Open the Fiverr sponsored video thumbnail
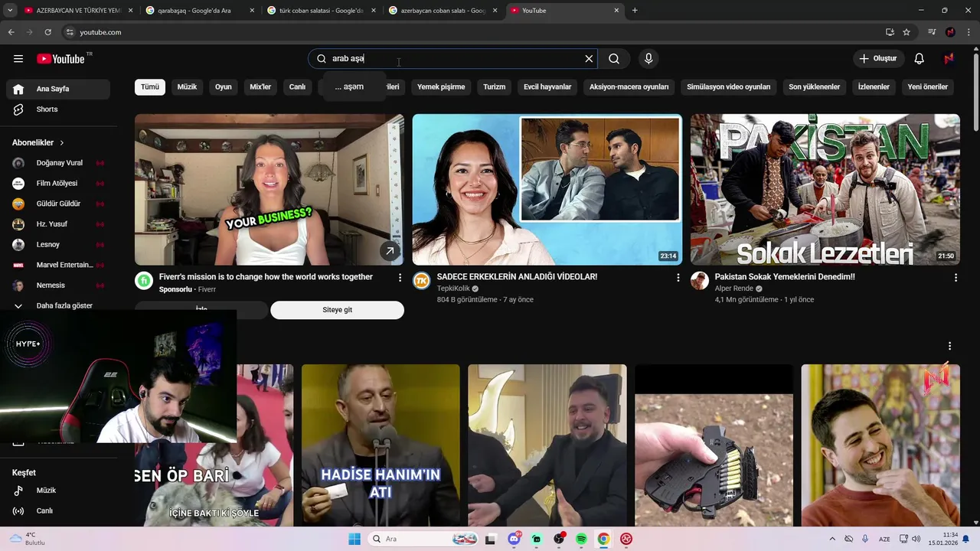Image resolution: width=980 pixels, height=551 pixels. [269, 190]
